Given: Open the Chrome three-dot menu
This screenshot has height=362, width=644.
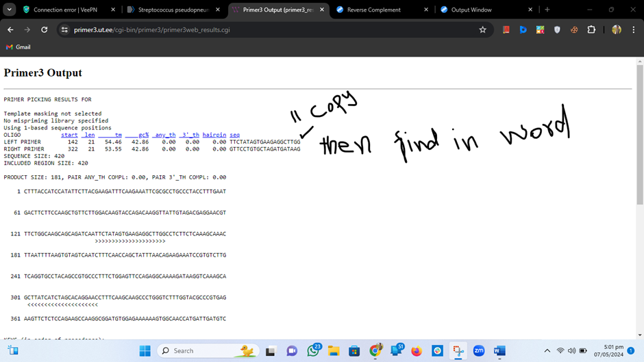Looking at the screenshot, I should [x=633, y=29].
